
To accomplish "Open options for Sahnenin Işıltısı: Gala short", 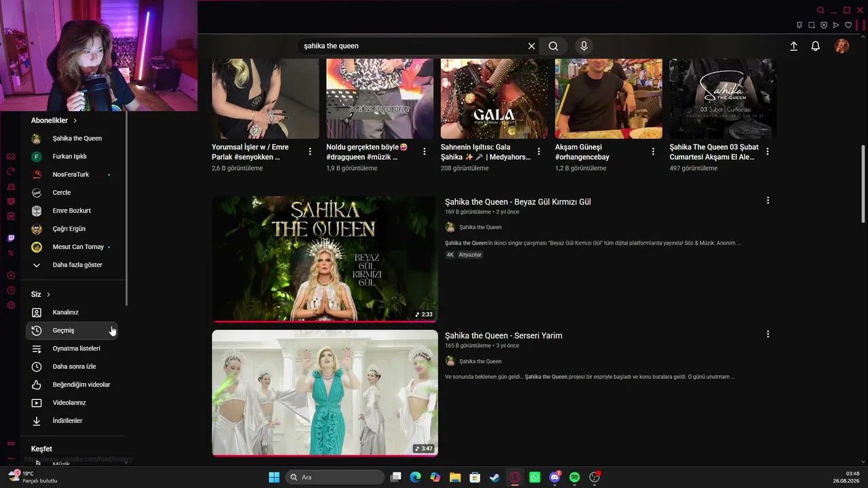I will point(539,151).
